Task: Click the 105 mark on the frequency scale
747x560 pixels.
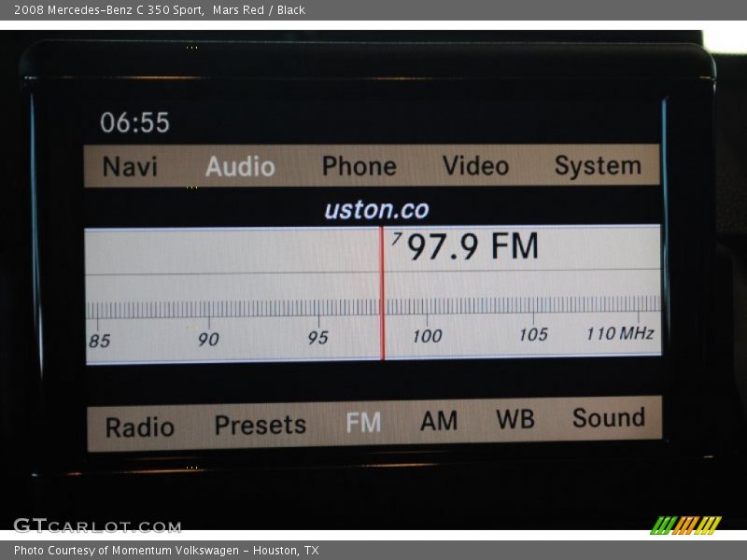Action: pos(533,335)
